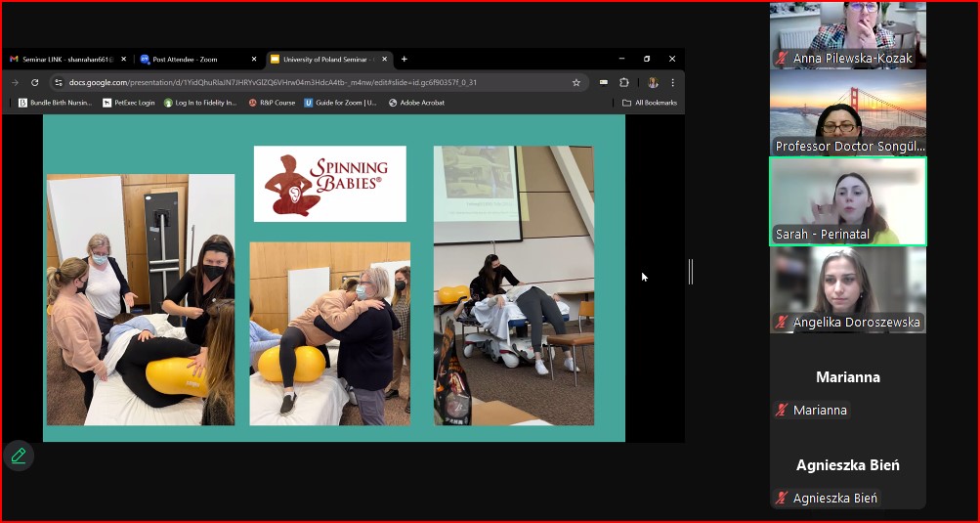Select Anna Pilewska-Kozak's video tile
The height and width of the screenshot is (523, 980).
(x=847, y=35)
